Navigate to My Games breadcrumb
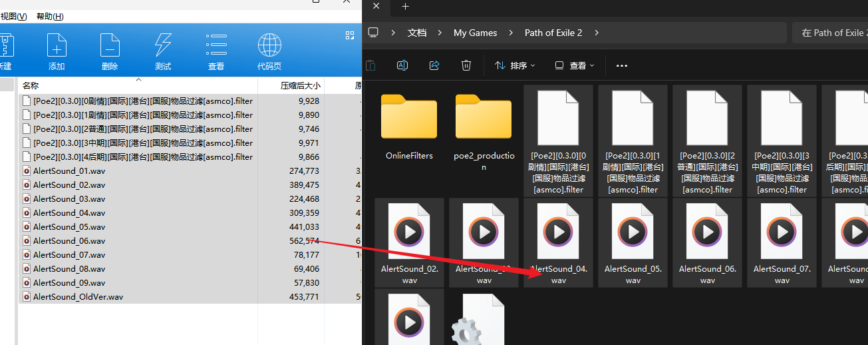The width and height of the screenshot is (868, 345). (x=475, y=33)
